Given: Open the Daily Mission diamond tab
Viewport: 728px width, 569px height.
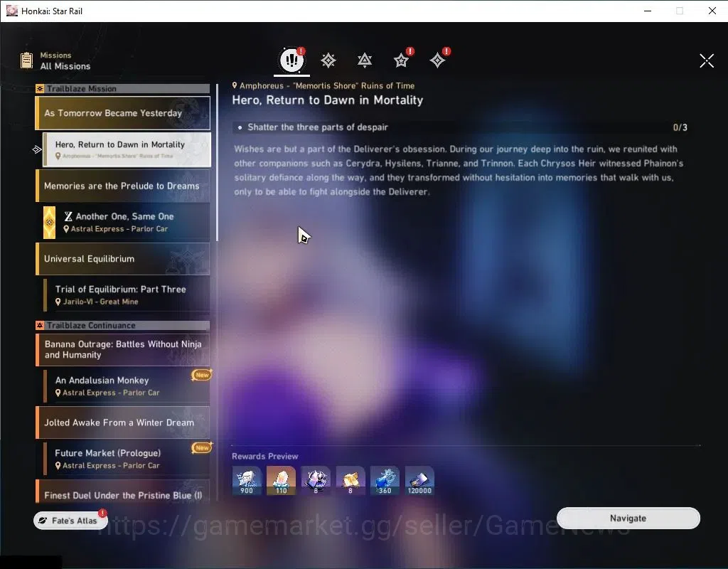Looking at the screenshot, I should coord(437,60).
